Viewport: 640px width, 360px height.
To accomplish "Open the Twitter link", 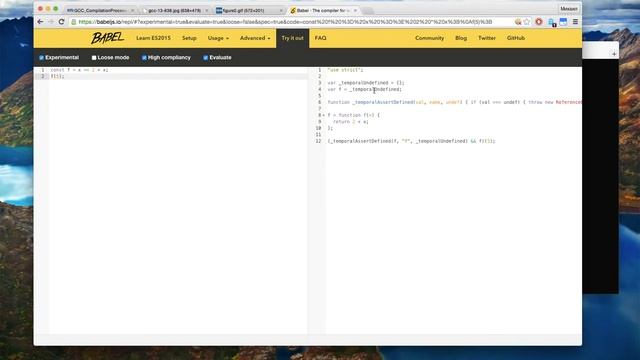I will click(x=487, y=38).
